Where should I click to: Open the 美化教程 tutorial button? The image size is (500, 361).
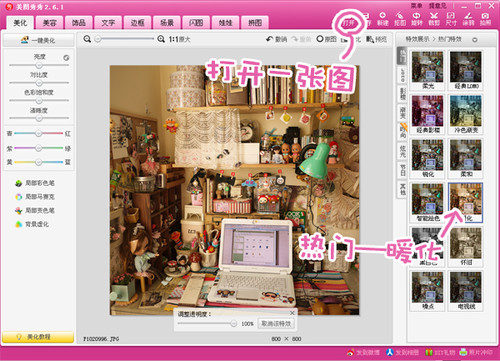[38, 337]
